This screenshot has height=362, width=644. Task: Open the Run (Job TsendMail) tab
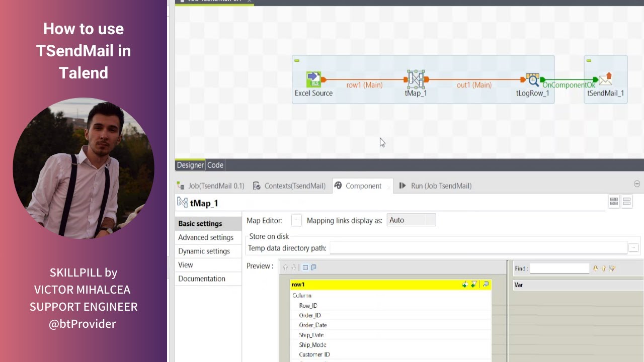(x=435, y=186)
